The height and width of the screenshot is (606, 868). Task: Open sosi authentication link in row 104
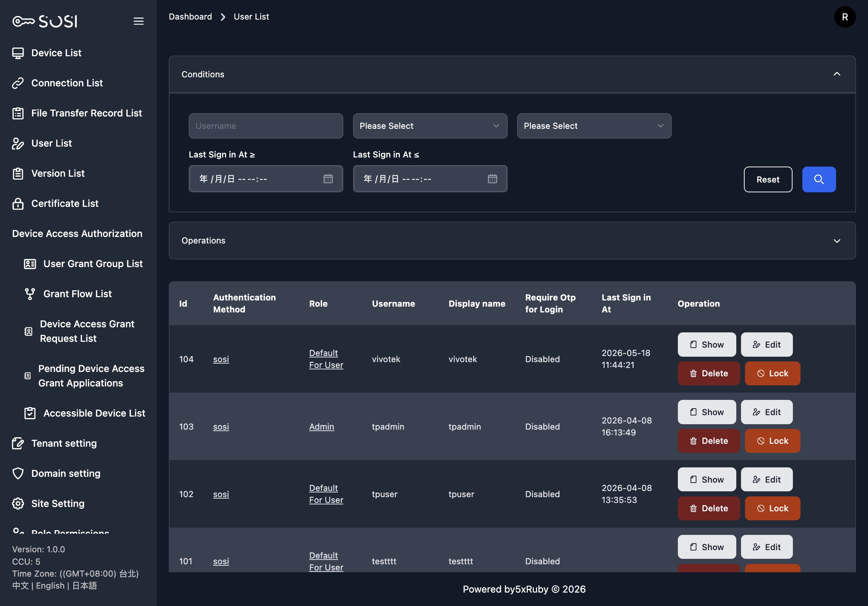(221, 359)
